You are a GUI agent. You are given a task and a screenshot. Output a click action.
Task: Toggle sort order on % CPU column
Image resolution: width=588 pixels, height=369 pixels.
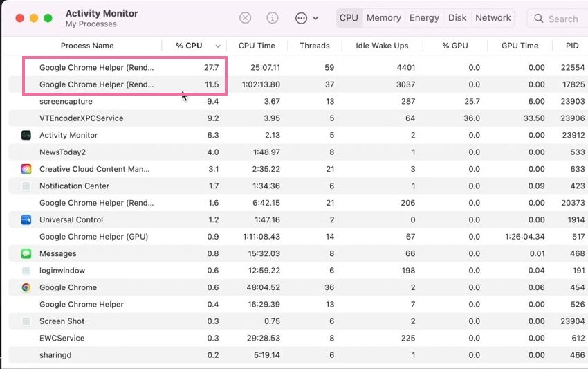pyautogui.click(x=194, y=46)
